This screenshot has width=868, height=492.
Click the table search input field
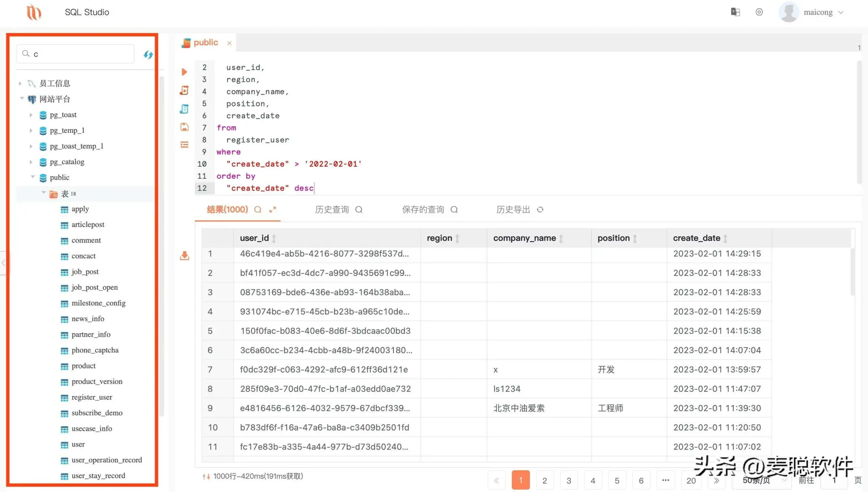pyautogui.click(x=75, y=53)
